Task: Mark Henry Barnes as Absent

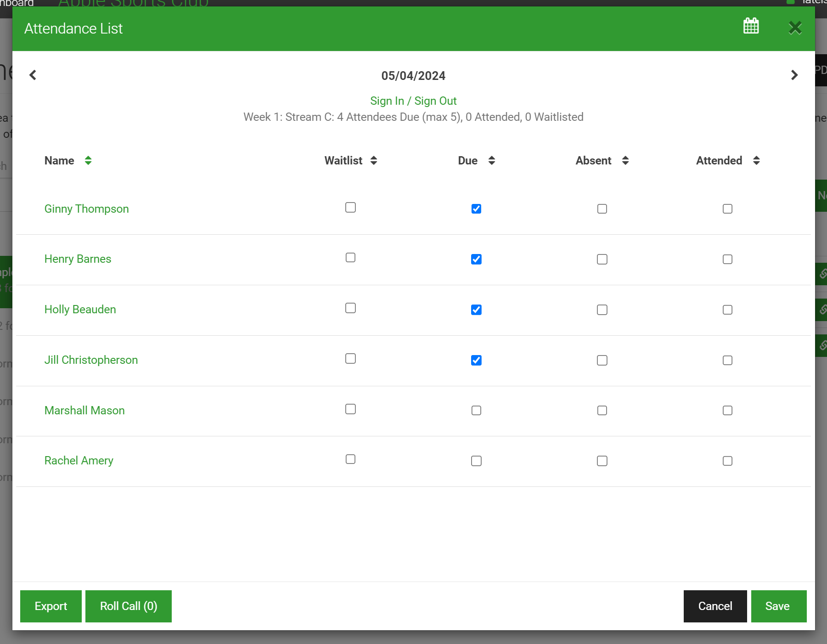Action: click(602, 260)
